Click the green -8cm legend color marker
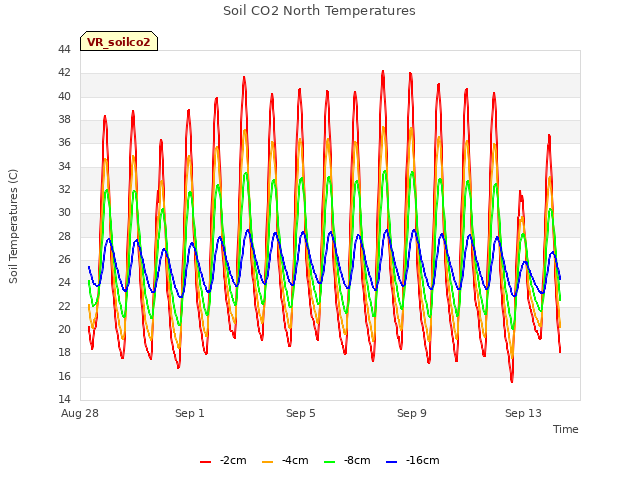 [x=329, y=462]
